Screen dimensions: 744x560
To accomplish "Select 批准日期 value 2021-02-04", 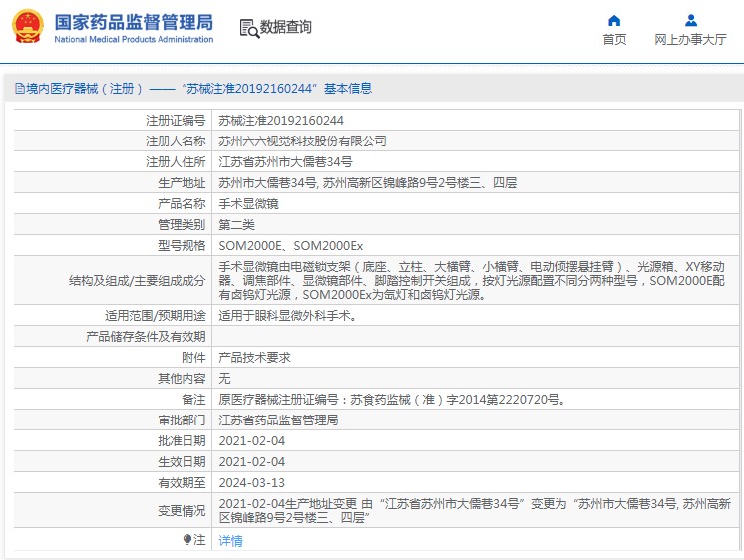I will pyautogui.click(x=252, y=441).
